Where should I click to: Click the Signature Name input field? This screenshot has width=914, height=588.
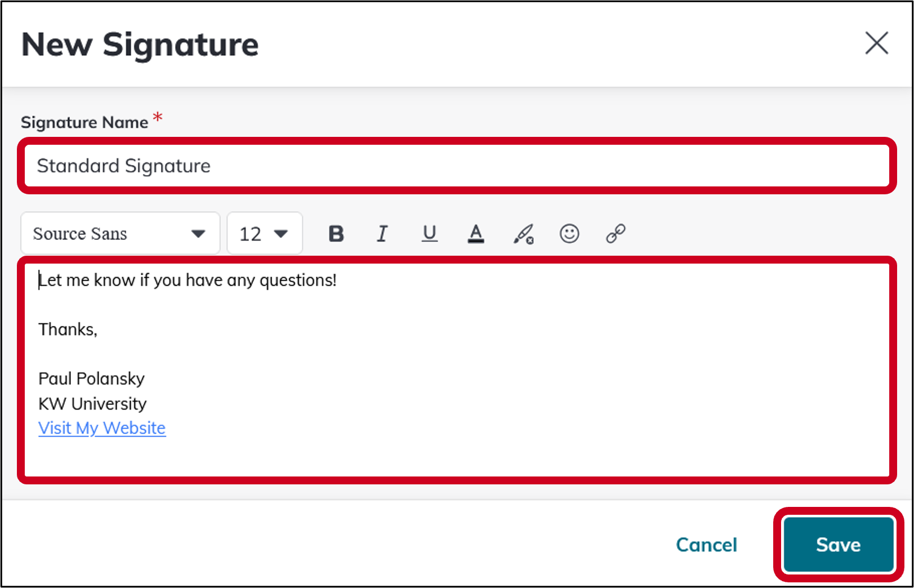coord(456,166)
